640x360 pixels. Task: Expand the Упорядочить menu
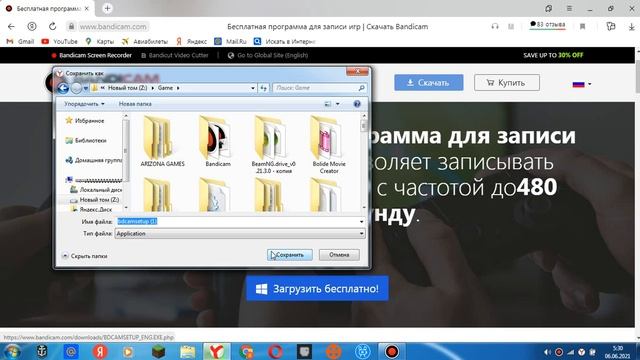[84, 104]
